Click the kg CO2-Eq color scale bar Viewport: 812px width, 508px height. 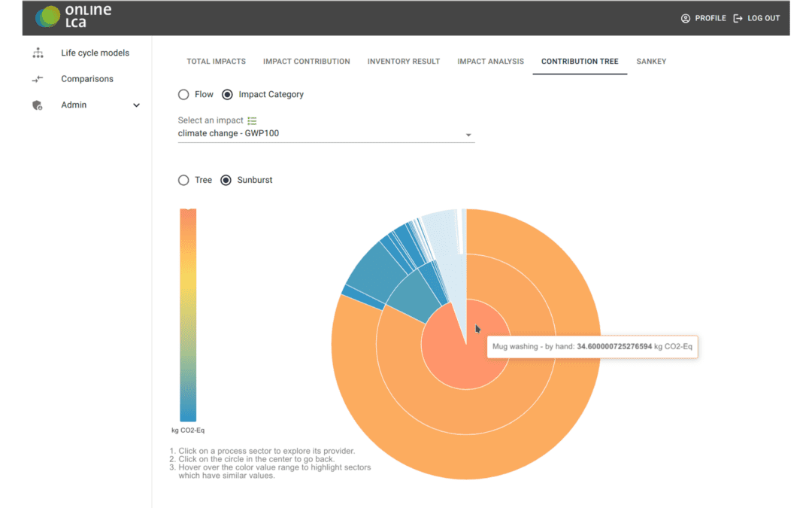[188, 315]
